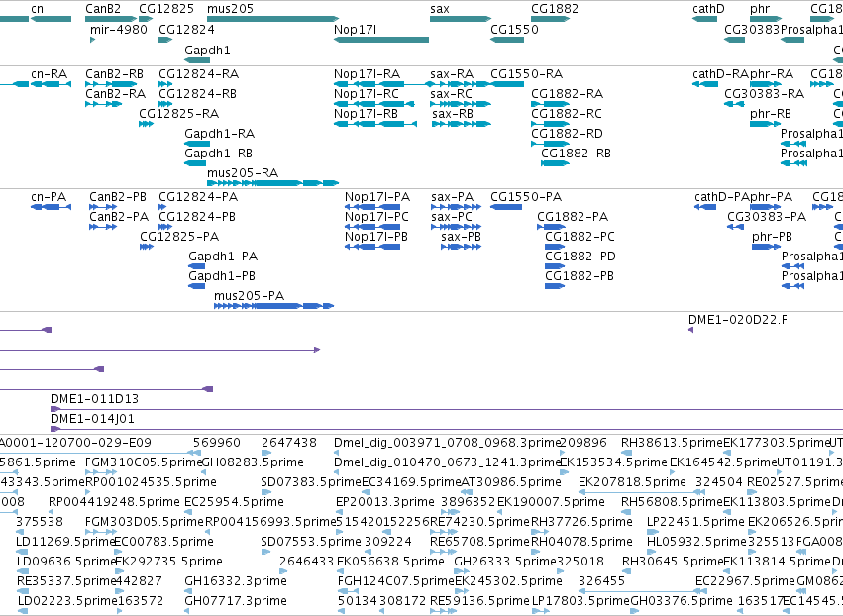Open the Gapdh1 gene label
843x616 pixels.
point(207,50)
